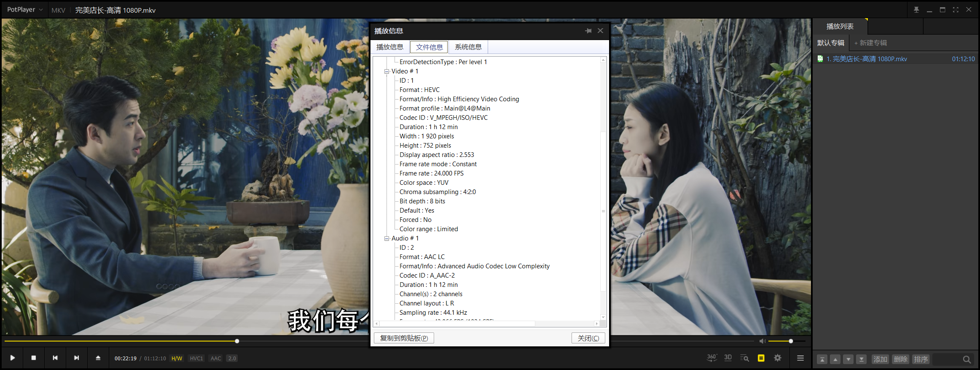Select the 默认专辑 album tab
980x370 pixels.
click(x=831, y=43)
